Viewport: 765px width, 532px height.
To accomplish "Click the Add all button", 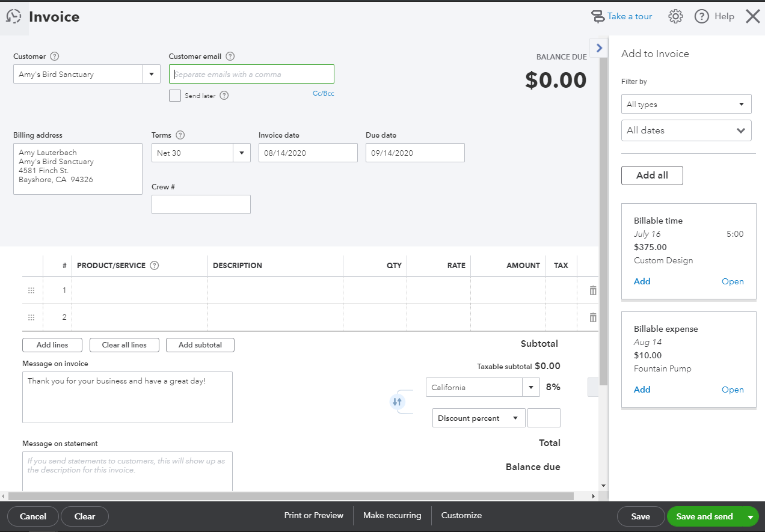I will 652,176.
